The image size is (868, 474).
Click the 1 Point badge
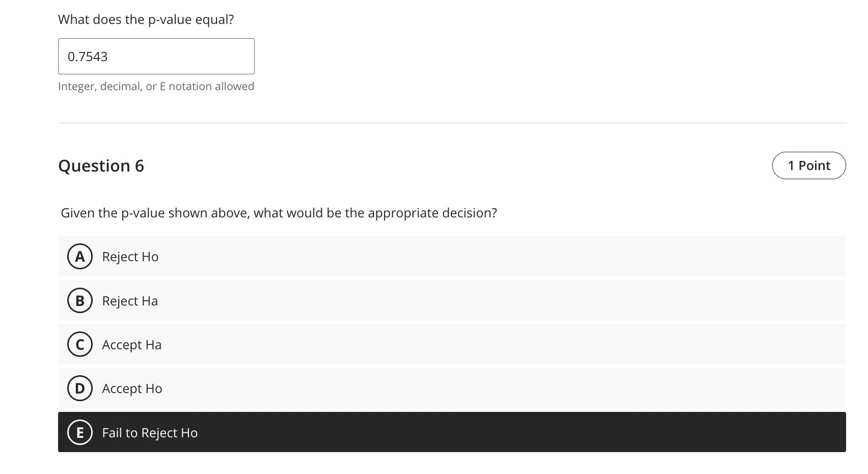809,165
